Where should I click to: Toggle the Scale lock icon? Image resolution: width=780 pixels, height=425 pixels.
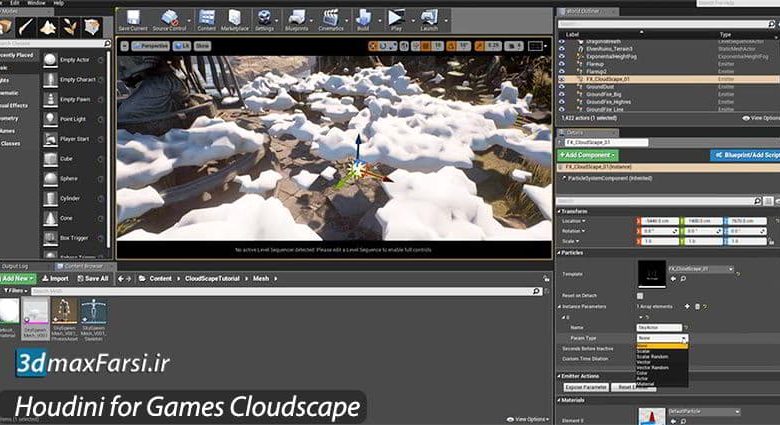point(772,241)
